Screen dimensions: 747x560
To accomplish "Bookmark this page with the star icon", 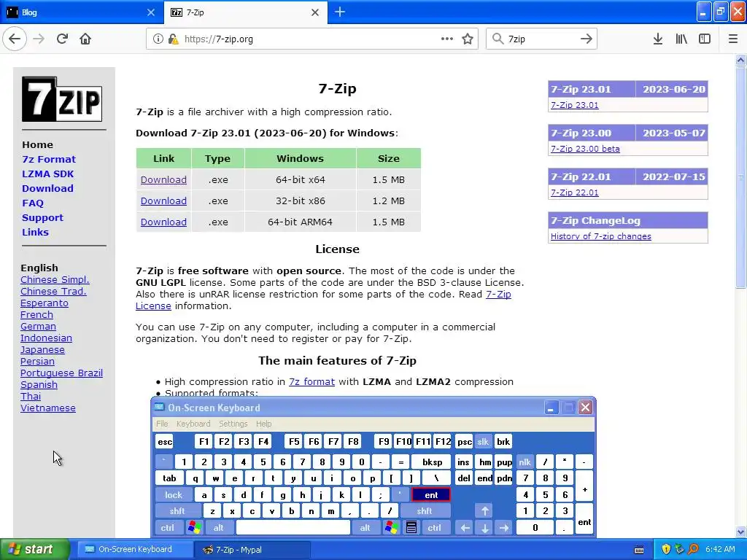I will [x=468, y=39].
